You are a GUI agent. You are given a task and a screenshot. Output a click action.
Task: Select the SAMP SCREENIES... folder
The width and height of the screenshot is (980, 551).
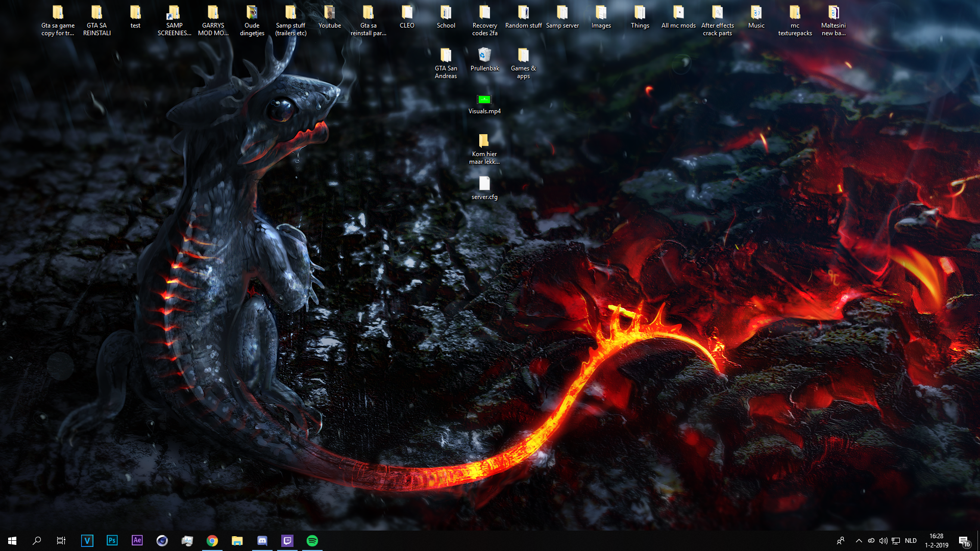tap(175, 20)
